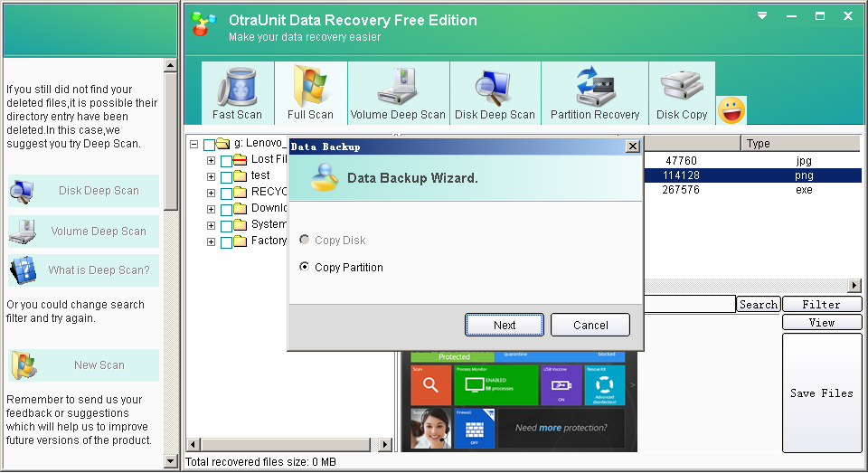The width and height of the screenshot is (868, 473).
Task: Click the Lost Files red folder icon
Action: 240,160
